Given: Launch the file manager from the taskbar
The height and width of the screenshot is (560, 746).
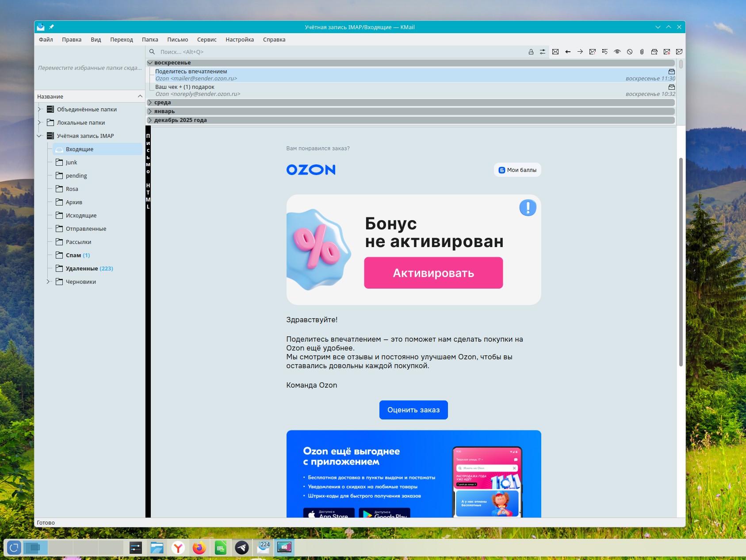Looking at the screenshot, I should click(157, 548).
